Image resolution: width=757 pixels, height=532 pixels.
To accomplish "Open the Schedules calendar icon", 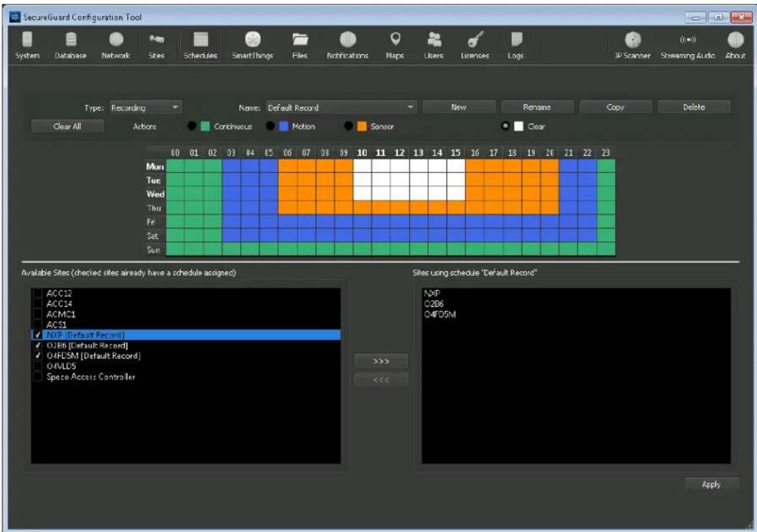I will coord(200,45).
